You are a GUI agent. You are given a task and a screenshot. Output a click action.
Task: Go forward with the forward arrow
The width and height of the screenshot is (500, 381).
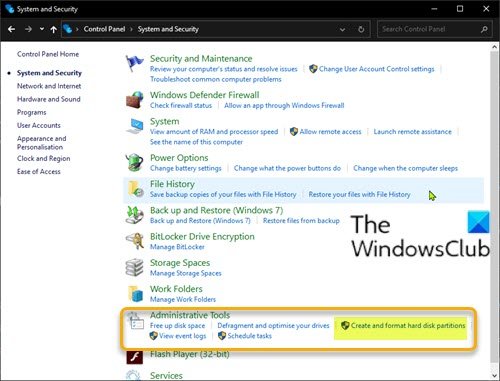coord(28,29)
